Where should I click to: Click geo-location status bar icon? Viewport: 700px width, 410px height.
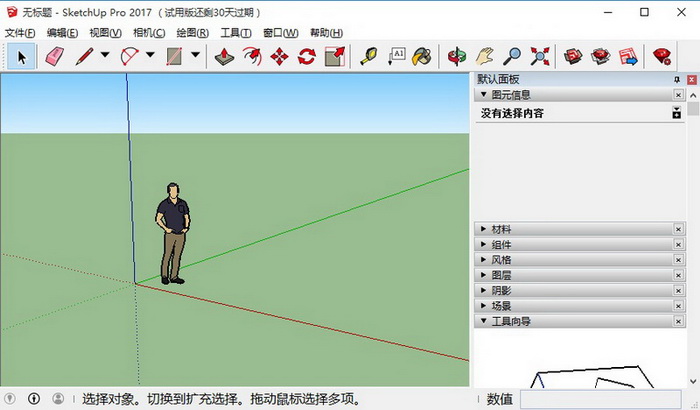point(9,398)
